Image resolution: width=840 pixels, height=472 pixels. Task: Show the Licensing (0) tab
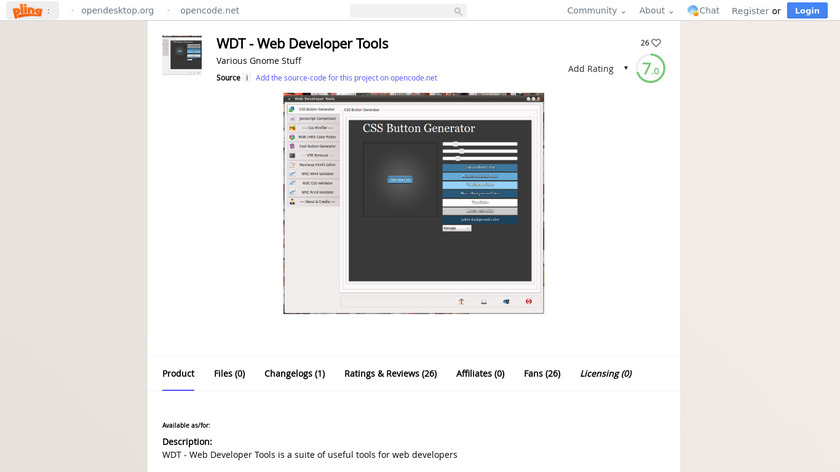click(x=605, y=374)
